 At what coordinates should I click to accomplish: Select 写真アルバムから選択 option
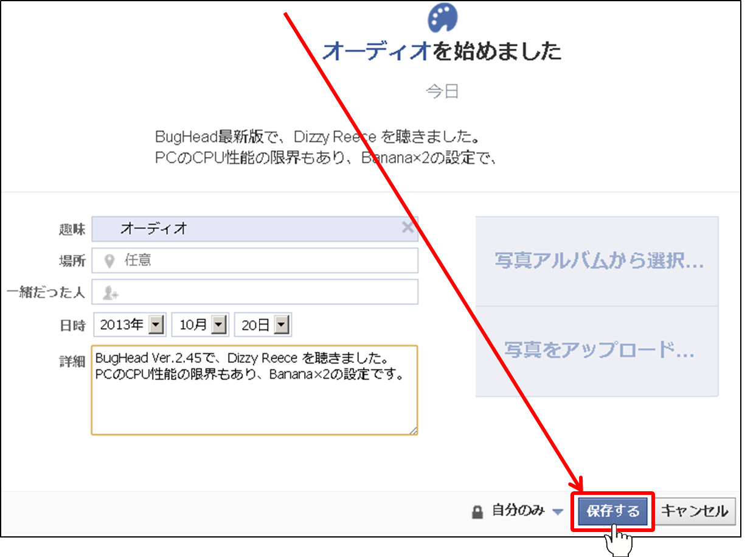pyautogui.click(x=598, y=262)
